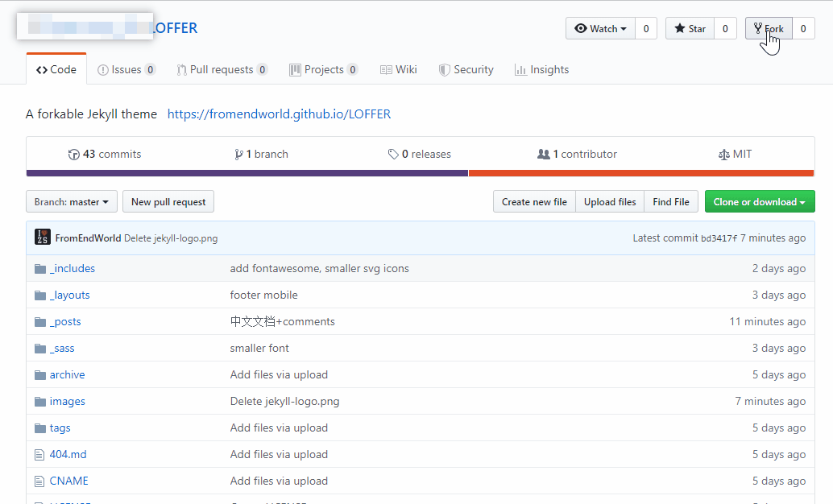Click the folder icon beside _posts
The width and height of the screenshot is (833, 504).
(x=39, y=322)
